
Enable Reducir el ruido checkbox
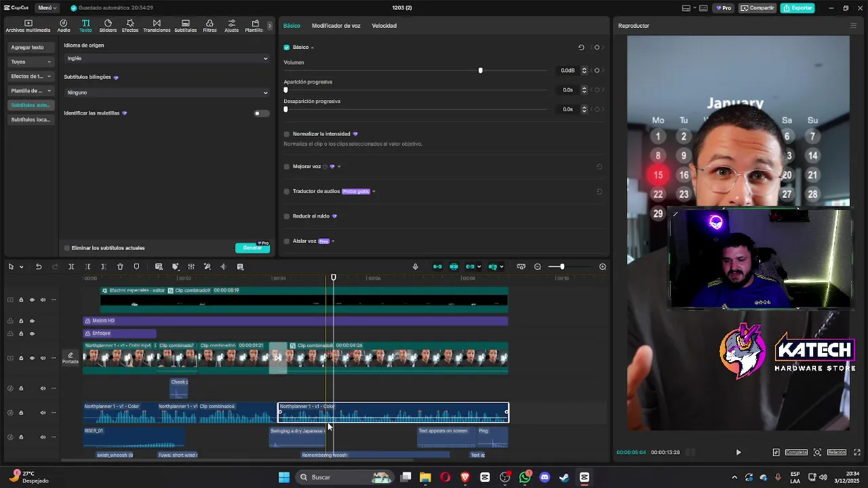click(286, 216)
